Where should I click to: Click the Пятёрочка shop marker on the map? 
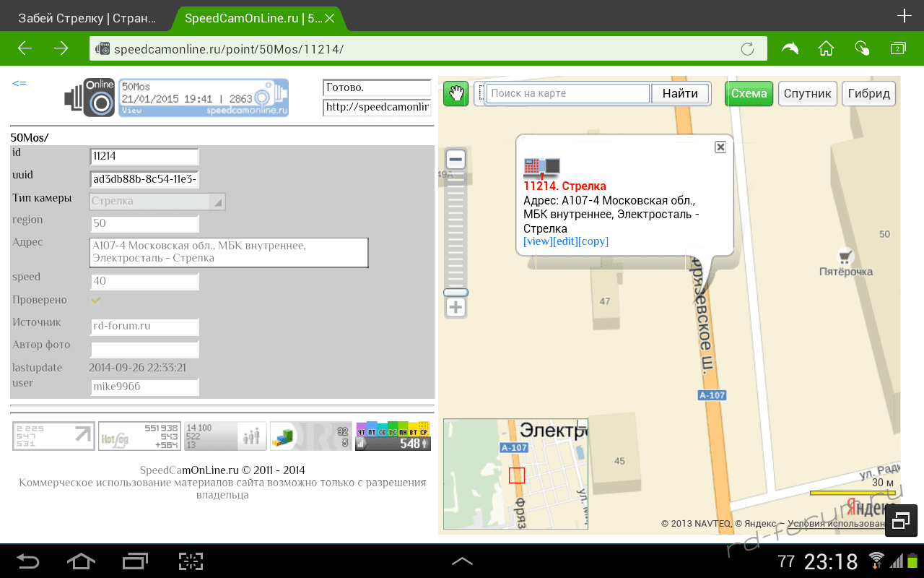(x=845, y=256)
